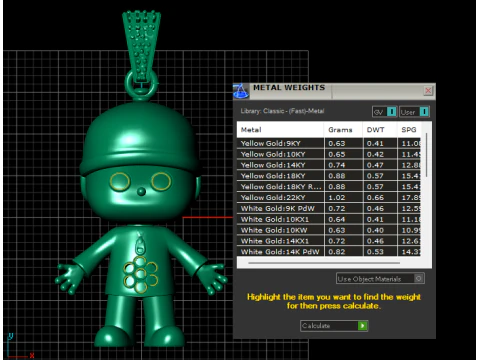Image resolution: width=480 pixels, height=360 pixels.
Task: Toggle the GV library switch
Action: coord(384,112)
